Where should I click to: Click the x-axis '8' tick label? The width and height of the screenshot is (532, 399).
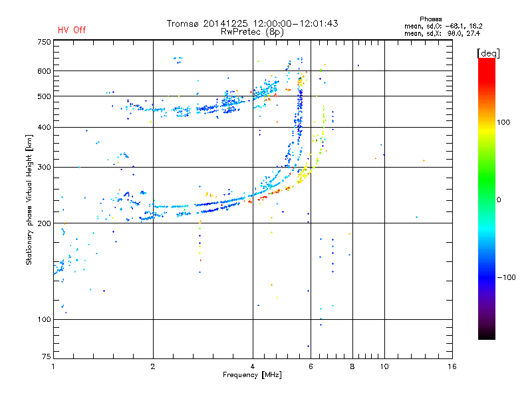point(352,366)
